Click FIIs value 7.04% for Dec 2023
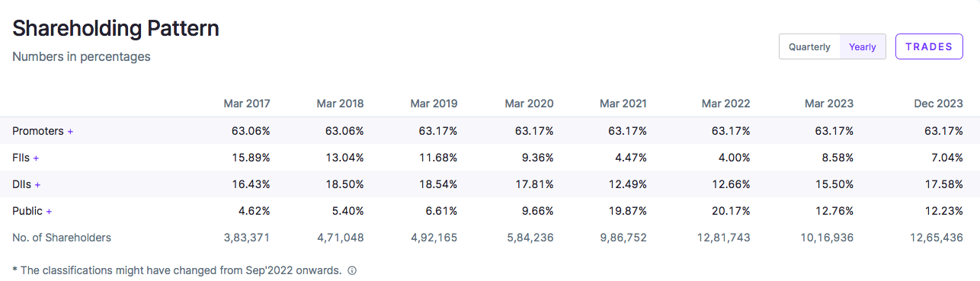 coord(946,158)
